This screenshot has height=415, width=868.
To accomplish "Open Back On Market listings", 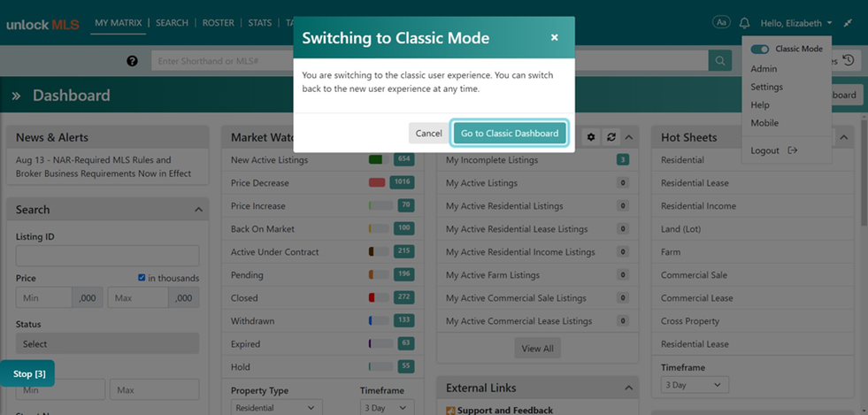I will [263, 228].
